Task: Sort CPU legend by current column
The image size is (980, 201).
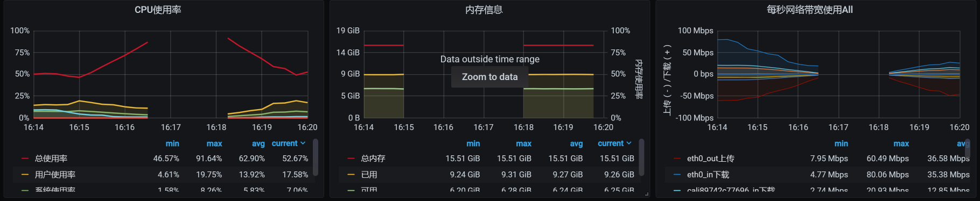Action: [x=289, y=143]
